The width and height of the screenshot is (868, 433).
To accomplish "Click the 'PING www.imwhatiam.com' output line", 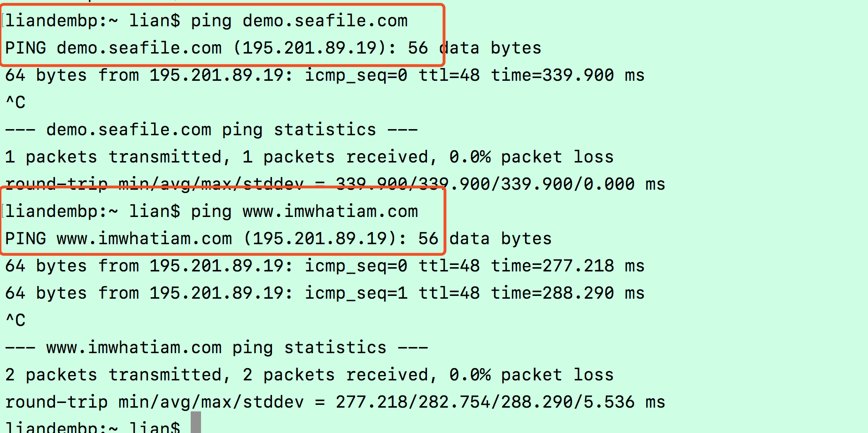I will pyautogui.click(x=278, y=239).
